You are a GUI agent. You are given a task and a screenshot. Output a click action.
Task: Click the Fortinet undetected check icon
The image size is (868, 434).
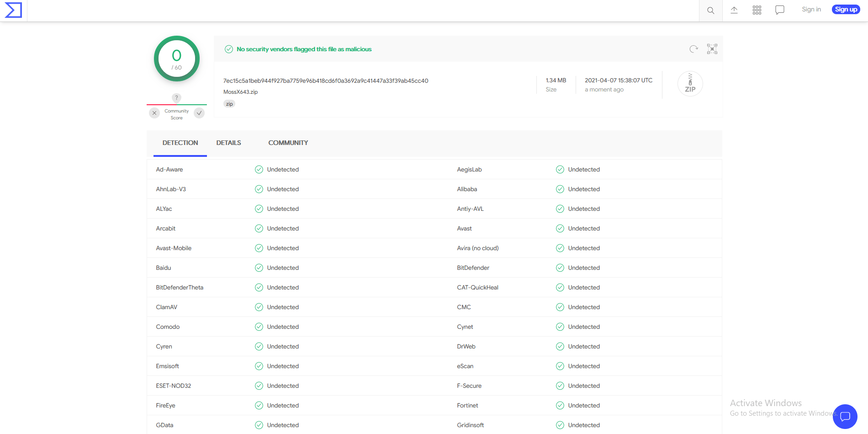click(x=560, y=406)
